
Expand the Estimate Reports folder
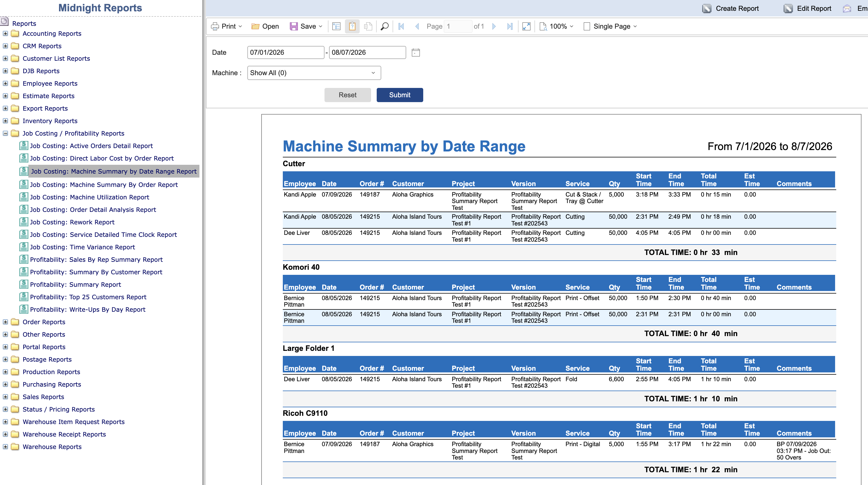[5, 96]
